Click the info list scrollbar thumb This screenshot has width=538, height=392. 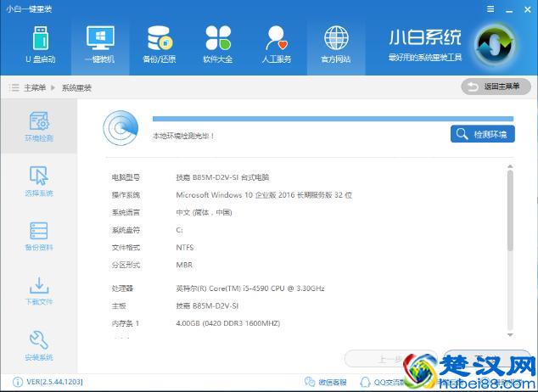point(510,210)
